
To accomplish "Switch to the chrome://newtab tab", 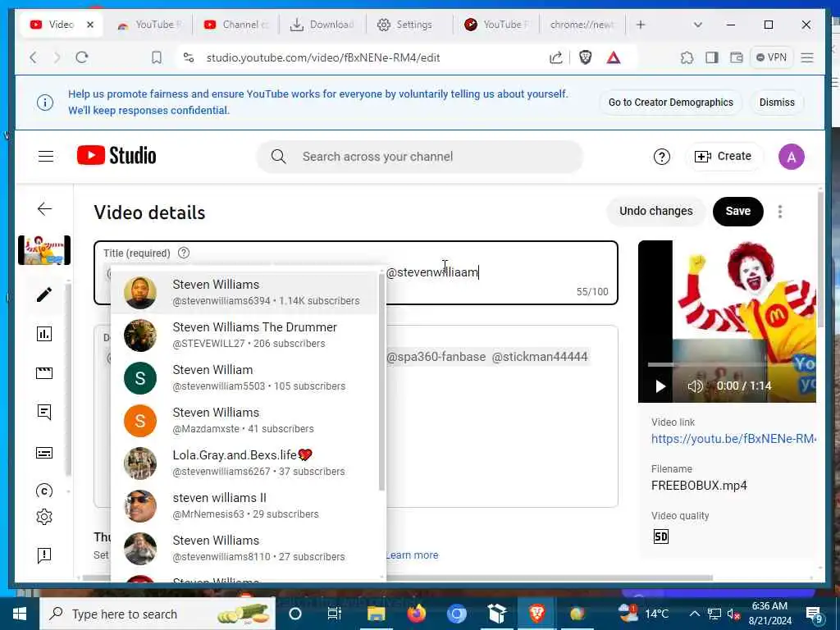I will (582, 25).
